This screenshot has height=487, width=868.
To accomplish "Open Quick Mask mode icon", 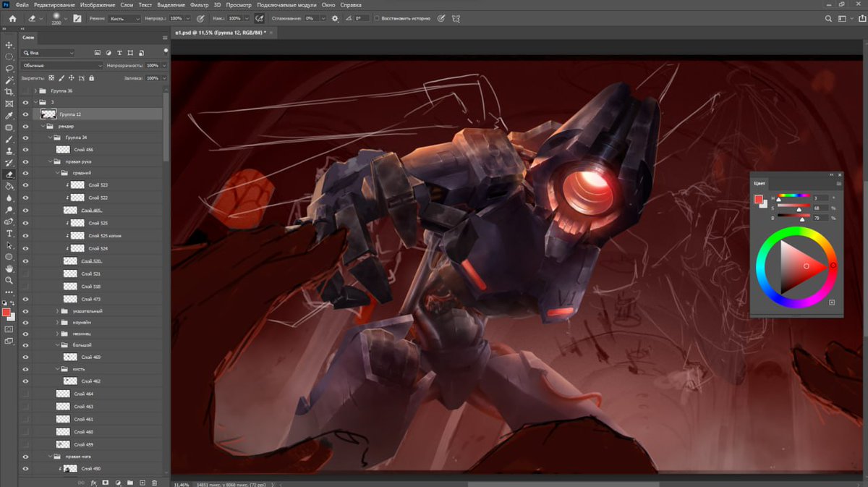I will (9, 329).
